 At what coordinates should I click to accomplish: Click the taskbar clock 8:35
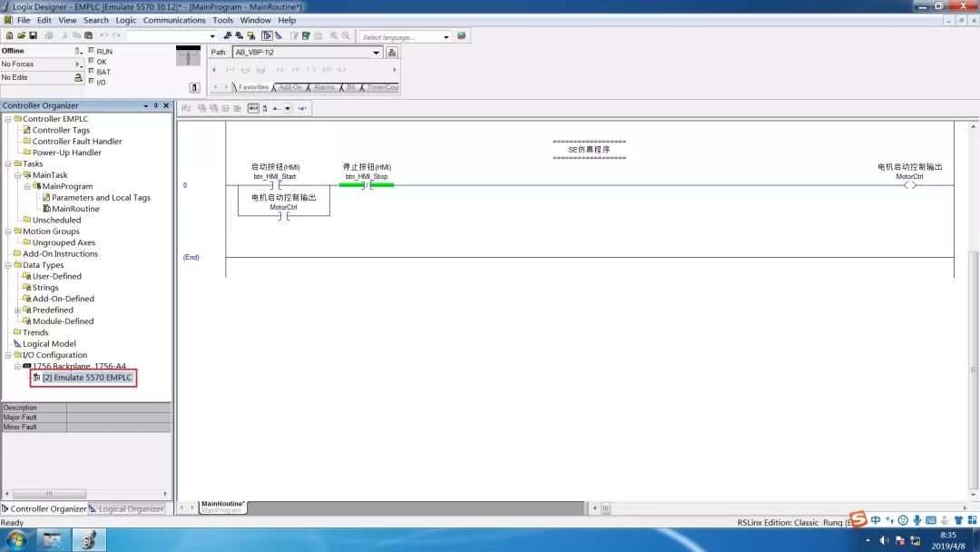[948, 535]
